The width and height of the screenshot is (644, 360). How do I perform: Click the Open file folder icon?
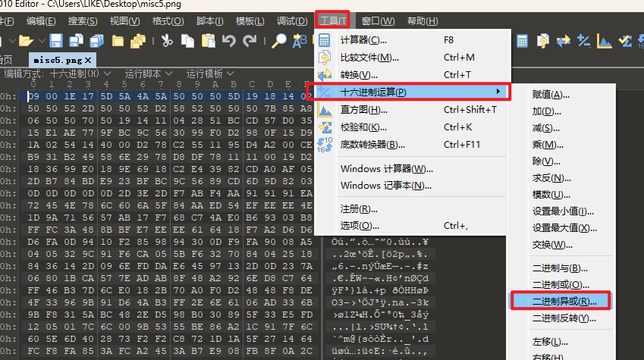tap(26, 40)
